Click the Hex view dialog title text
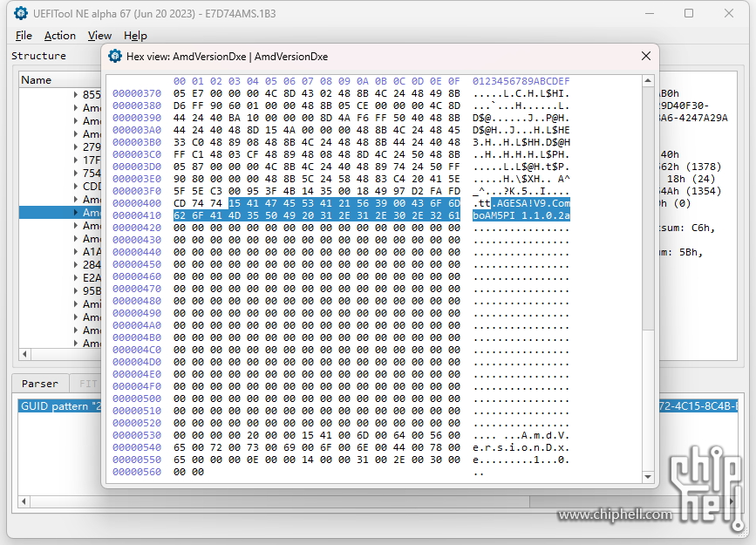Image resolution: width=756 pixels, height=545 pixels. click(227, 57)
